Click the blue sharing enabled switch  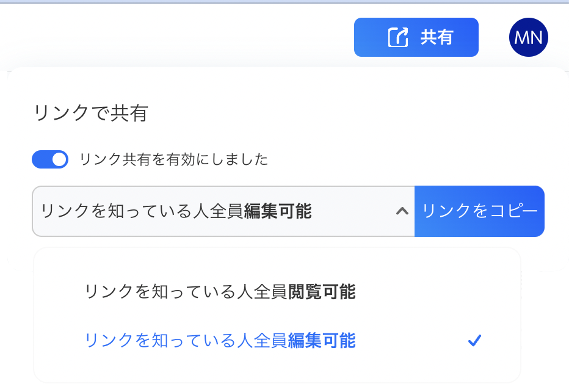(50, 159)
